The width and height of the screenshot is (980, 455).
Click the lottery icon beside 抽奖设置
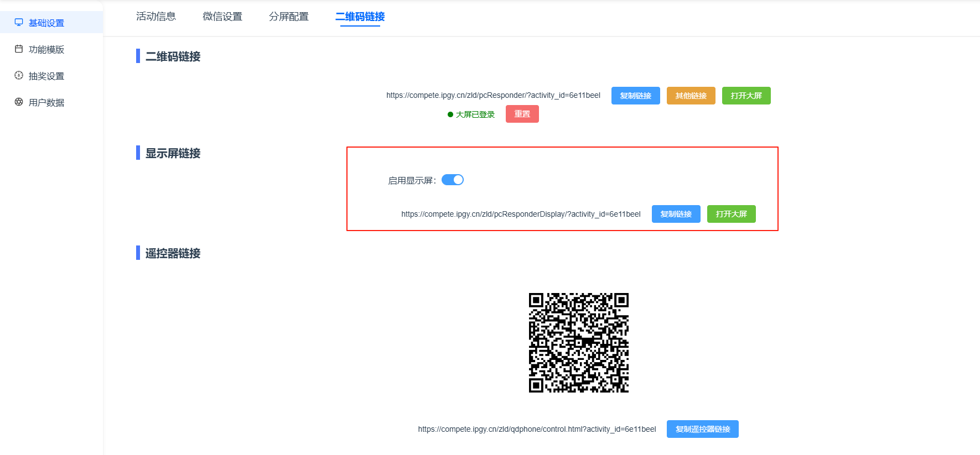click(19, 76)
